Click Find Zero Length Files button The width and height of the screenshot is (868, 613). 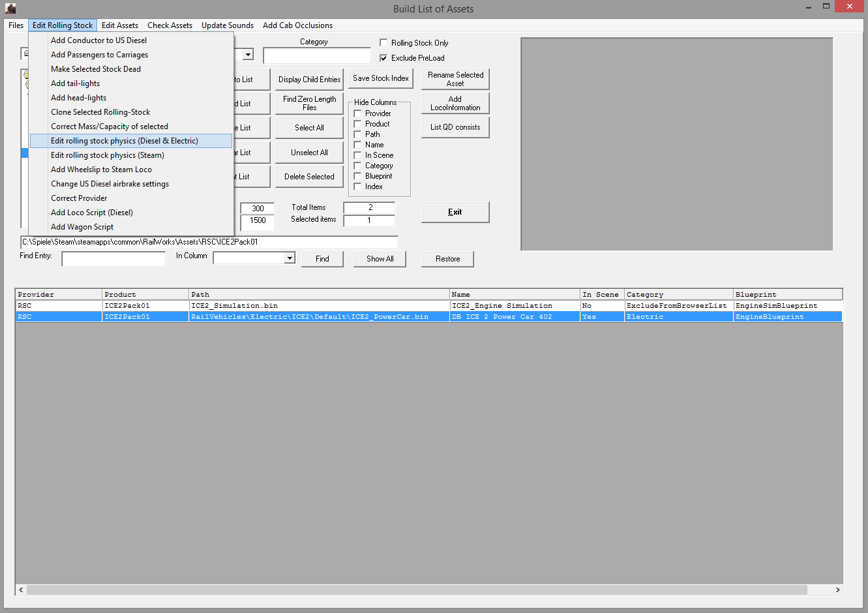tap(309, 104)
